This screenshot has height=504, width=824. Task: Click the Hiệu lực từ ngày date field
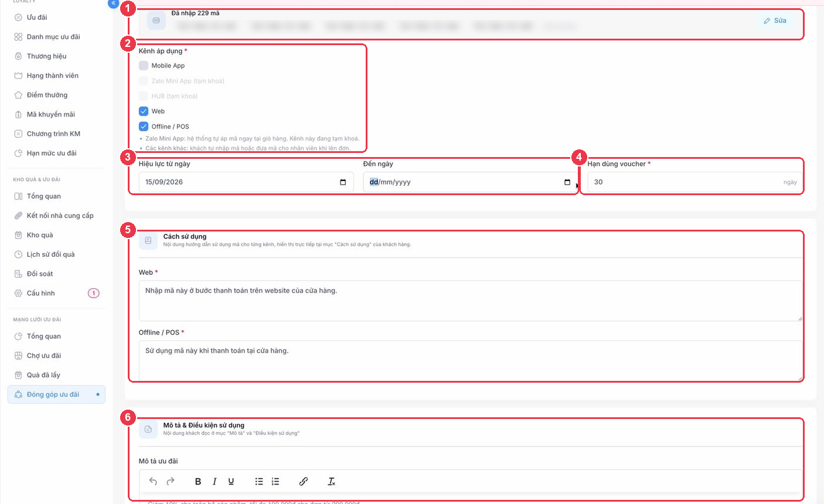(x=246, y=182)
